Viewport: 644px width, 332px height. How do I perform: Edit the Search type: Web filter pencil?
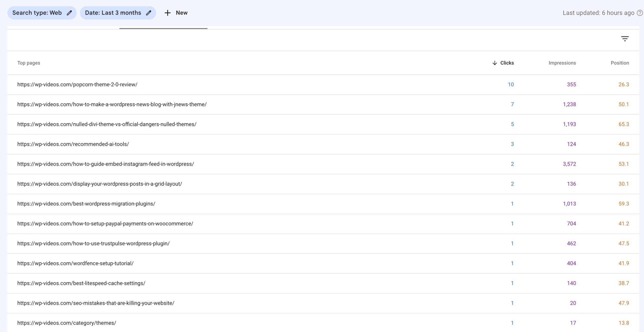[69, 13]
